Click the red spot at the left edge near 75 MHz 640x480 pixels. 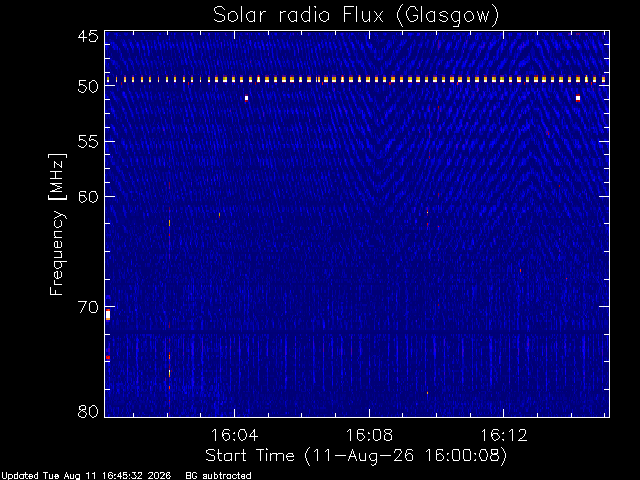[x=108, y=358]
